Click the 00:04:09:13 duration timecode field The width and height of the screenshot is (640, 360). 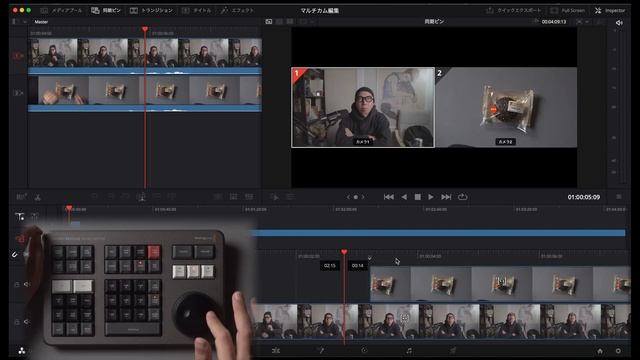pyautogui.click(x=554, y=22)
